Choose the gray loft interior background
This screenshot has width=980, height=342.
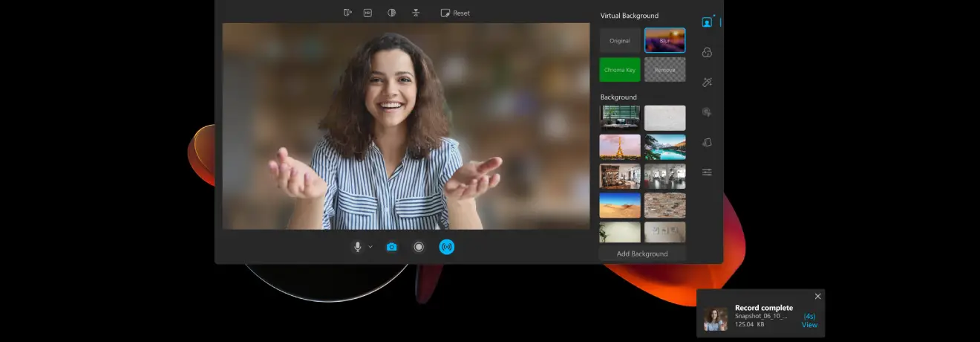click(665, 176)
